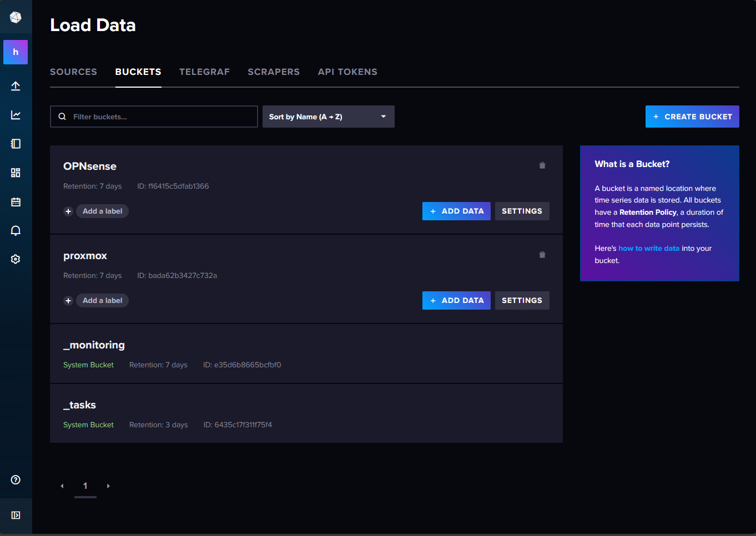Open Load Data upload icon in sidebar
This screenshot has width=756, height=536.
16,86
